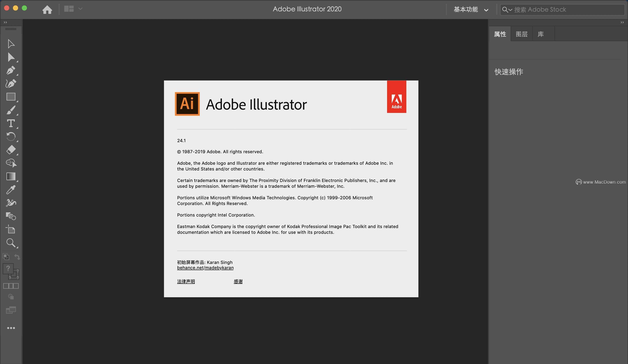
Task: Click the 搜索 Adobe Stock search field
Action: (x=562, y=10)
